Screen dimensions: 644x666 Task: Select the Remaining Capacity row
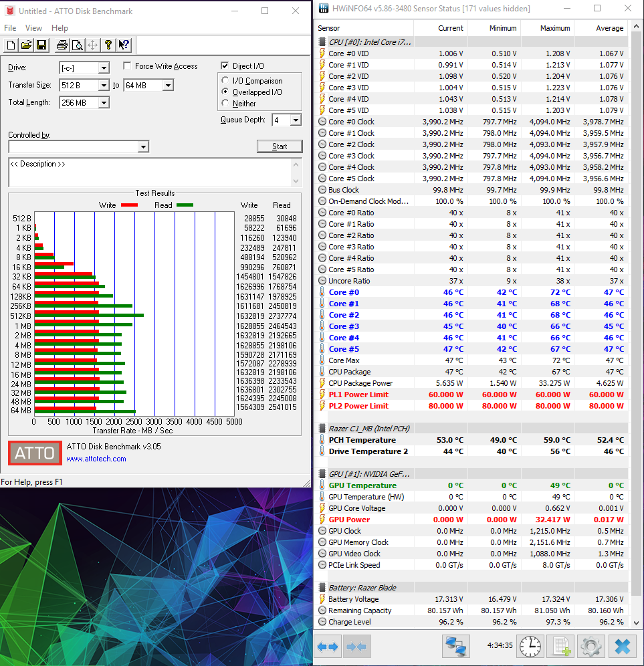(471, 610)
